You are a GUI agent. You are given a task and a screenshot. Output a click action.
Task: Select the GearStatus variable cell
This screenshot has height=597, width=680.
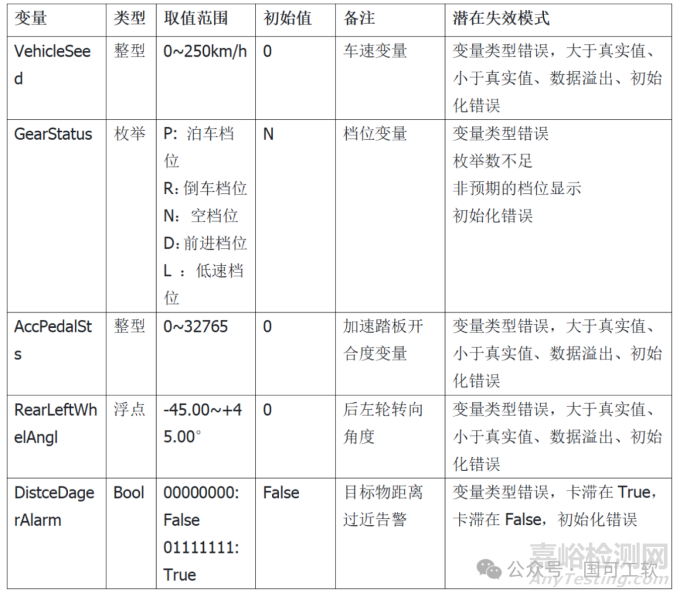point(53,134)
